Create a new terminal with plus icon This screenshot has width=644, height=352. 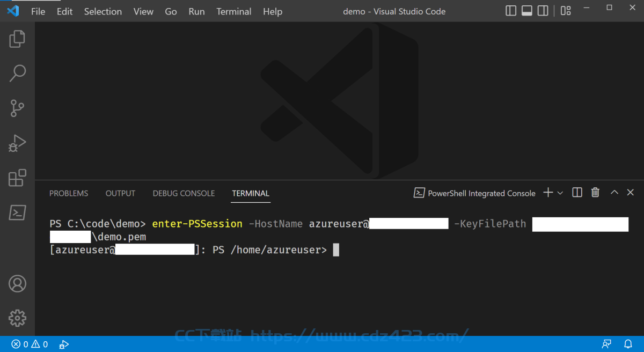tap(548, 193)
